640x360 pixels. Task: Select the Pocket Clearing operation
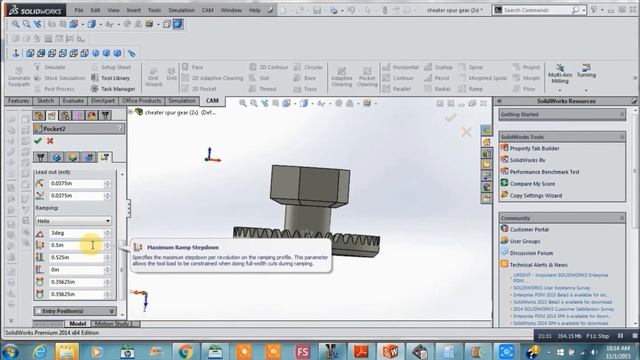(367, 77)
